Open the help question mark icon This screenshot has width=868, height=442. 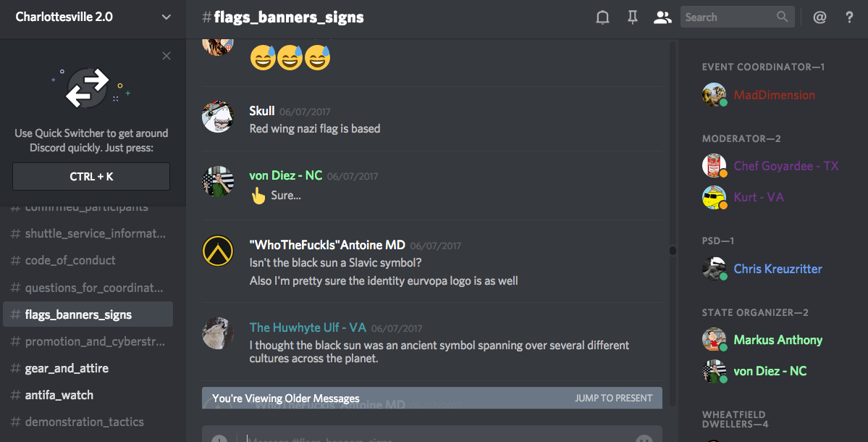849,17
